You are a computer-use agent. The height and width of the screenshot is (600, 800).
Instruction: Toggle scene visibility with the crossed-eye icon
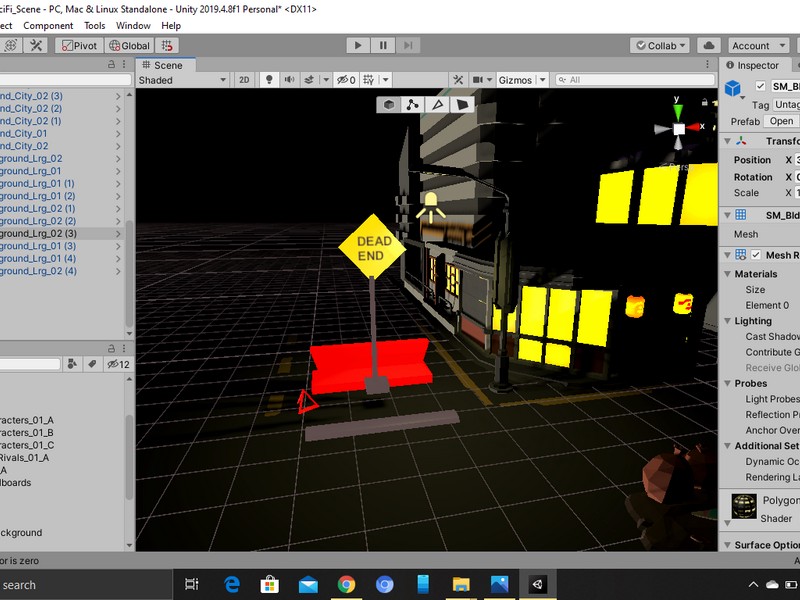pyautogui.click(x=341, y=79)
